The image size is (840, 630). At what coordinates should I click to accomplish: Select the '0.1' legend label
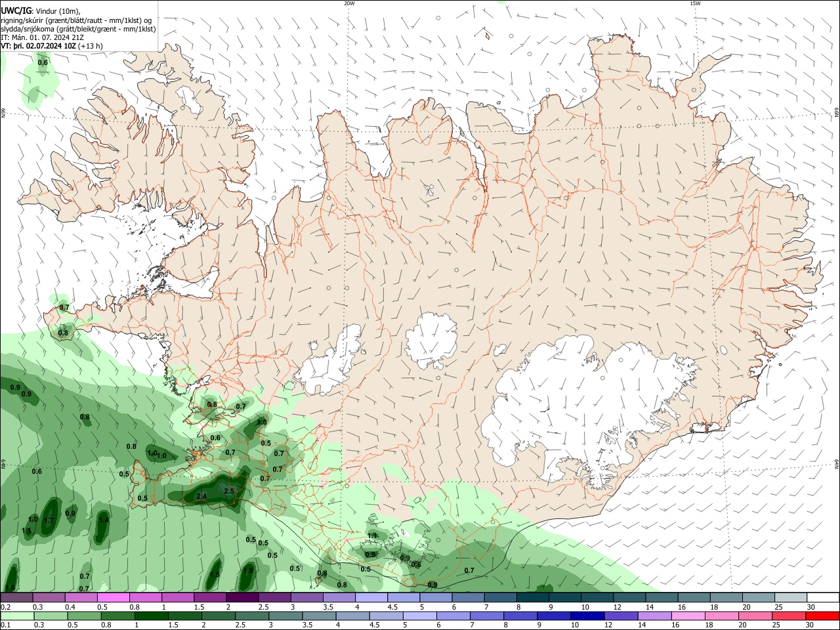click(5, 625)
